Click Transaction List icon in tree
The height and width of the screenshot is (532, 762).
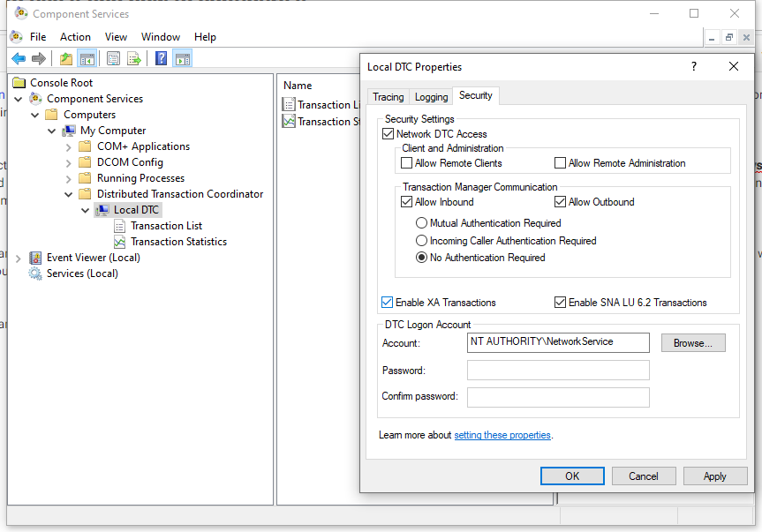pyautogui.click(x=119, y=226)
